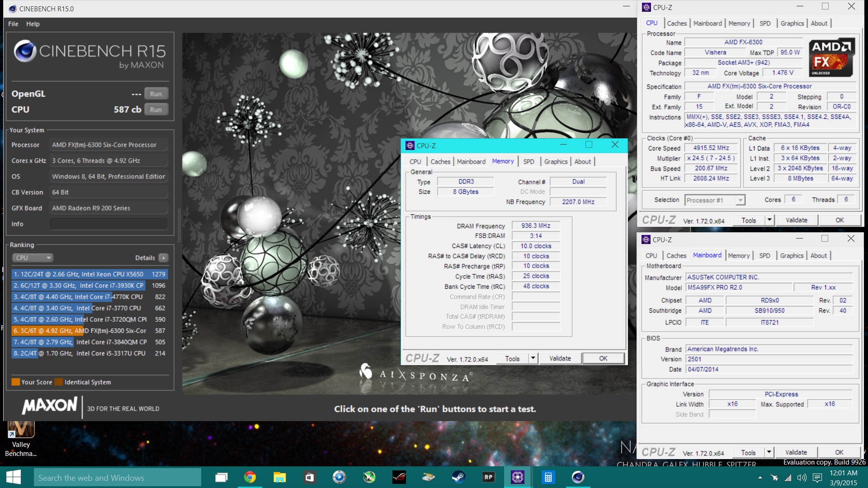This screenshot has height=488, width=868.
Task: Click the Cinebench title bar app icon
Action: click(x=13, y=9)
